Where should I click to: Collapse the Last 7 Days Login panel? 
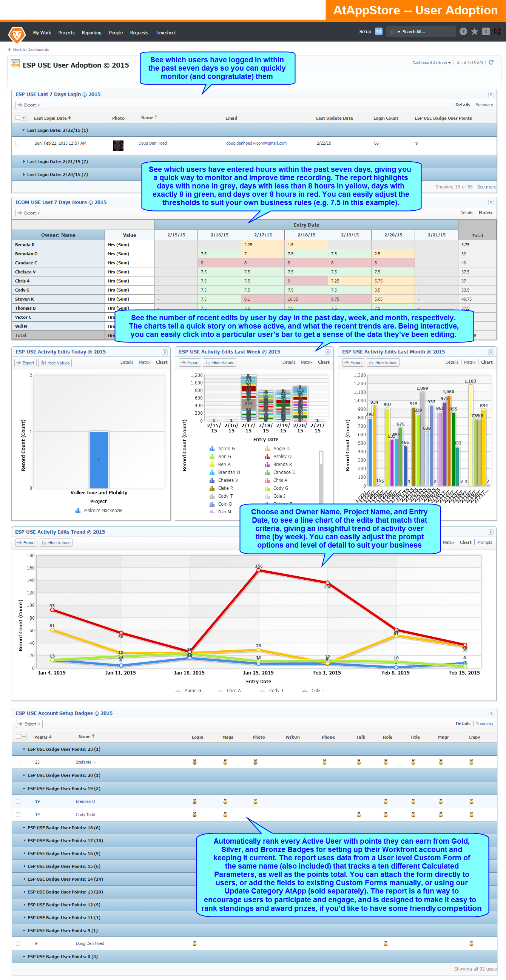[x=491, y=94]
